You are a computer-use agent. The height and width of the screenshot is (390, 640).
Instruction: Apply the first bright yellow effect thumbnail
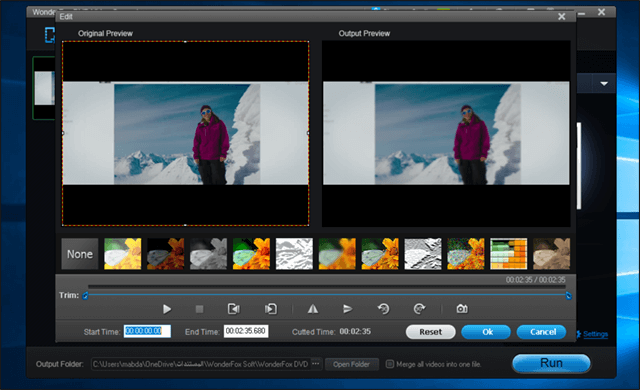[x=122, y=254]
